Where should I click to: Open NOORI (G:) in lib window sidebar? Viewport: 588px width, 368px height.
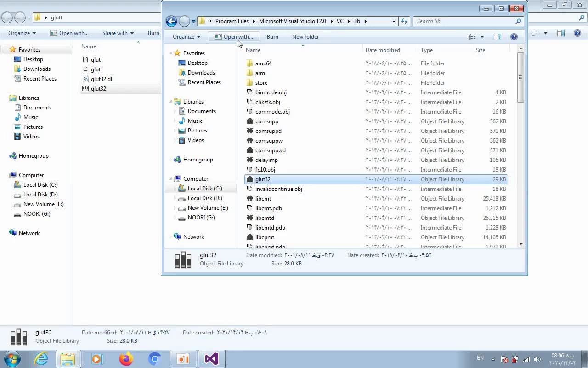point(201,218)
